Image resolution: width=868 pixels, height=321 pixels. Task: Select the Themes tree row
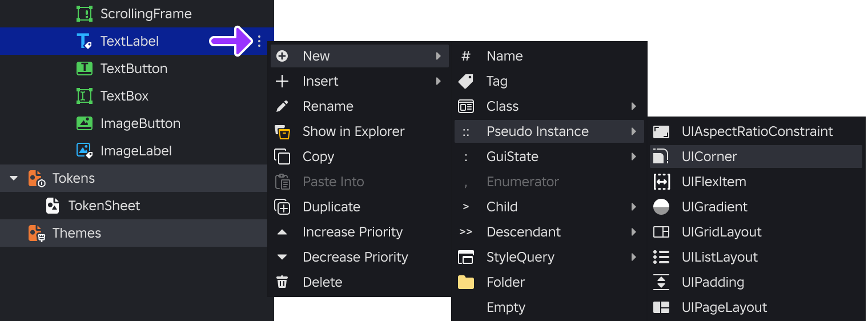point(134,233)
